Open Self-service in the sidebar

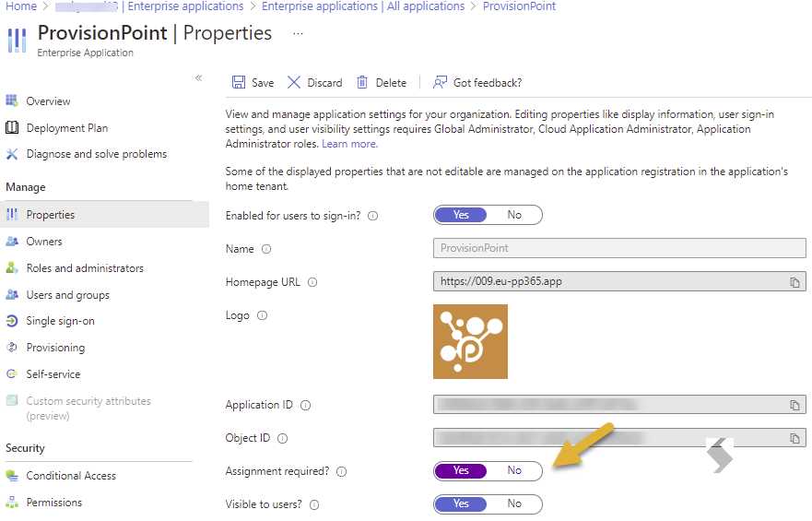click(x=53, y=373)
